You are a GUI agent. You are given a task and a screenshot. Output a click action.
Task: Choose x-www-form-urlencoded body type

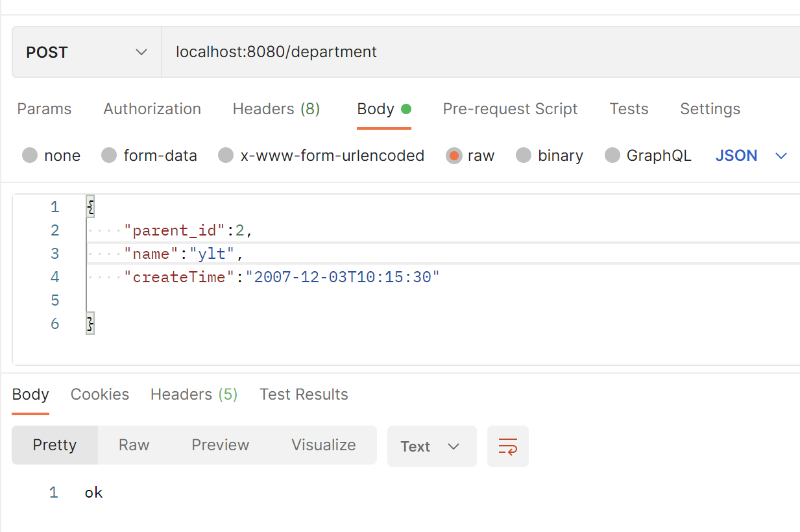(x=226, y=156)
